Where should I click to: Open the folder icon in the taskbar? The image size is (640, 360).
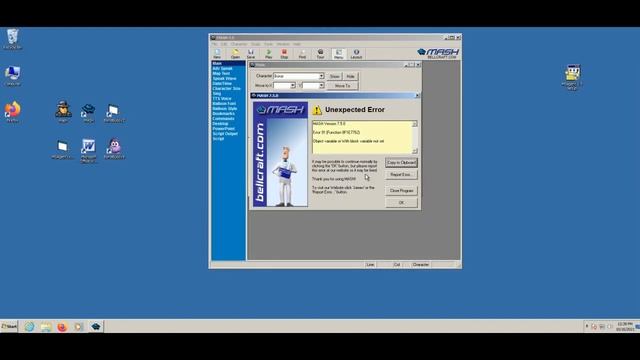pos(46,327)
